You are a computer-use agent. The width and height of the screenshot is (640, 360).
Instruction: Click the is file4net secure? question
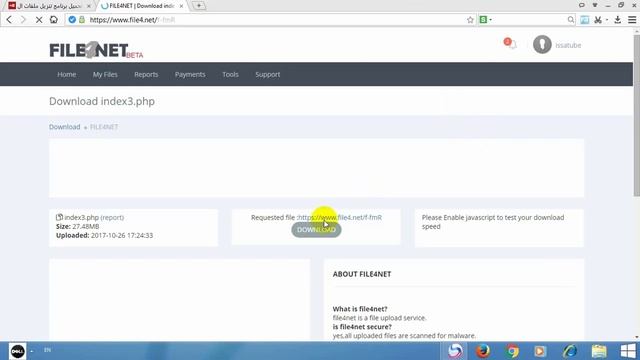pyautogui.click(x=362, y=327)
